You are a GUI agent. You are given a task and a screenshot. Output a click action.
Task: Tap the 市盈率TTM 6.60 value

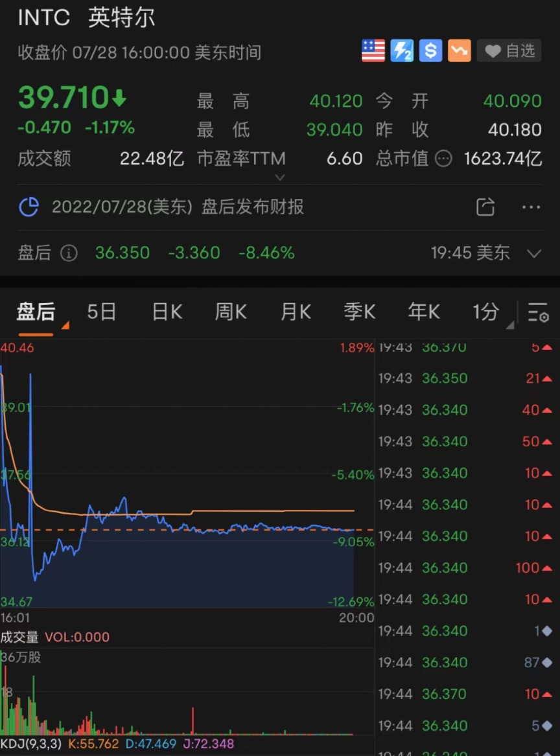(x=344, y=159)
